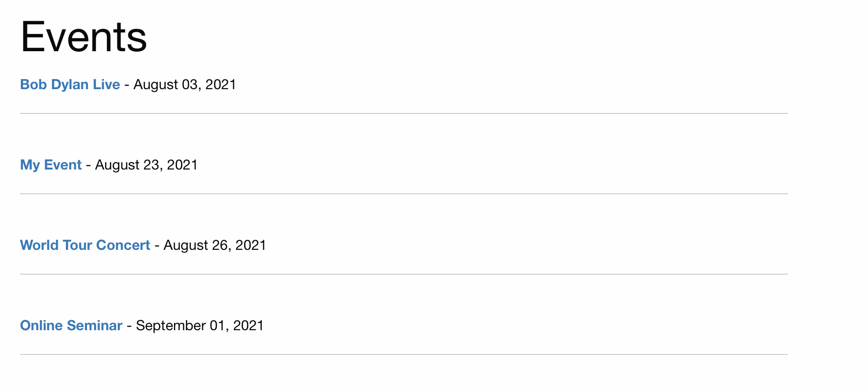Open the Bob Dylan Live event link
The width and height of the screenshot is (868, 392).
(x=70, y=84)
